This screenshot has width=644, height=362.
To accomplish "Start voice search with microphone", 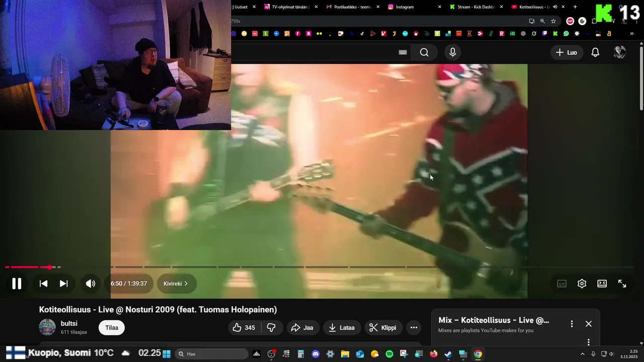I will click(x=453, y=52).
